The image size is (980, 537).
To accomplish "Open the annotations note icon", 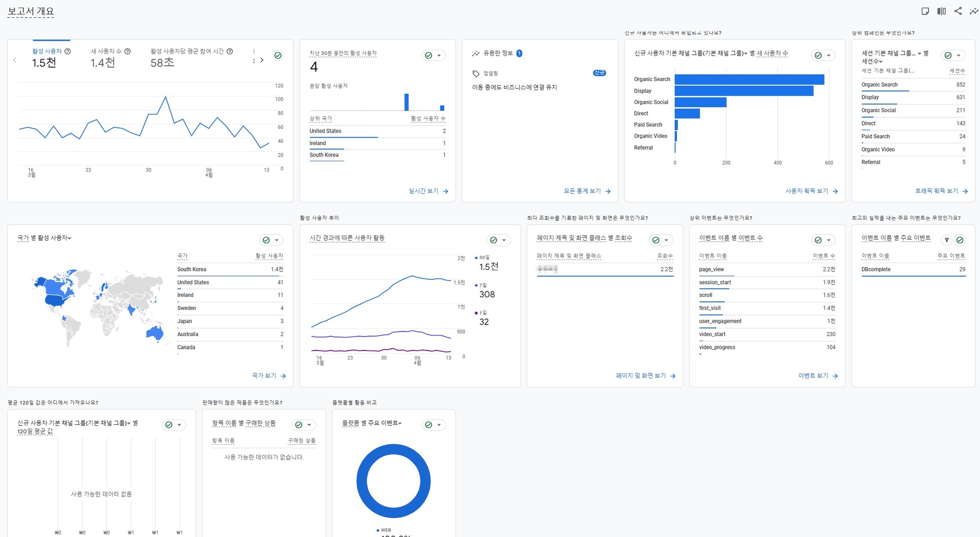I will [x=925, y=11].
